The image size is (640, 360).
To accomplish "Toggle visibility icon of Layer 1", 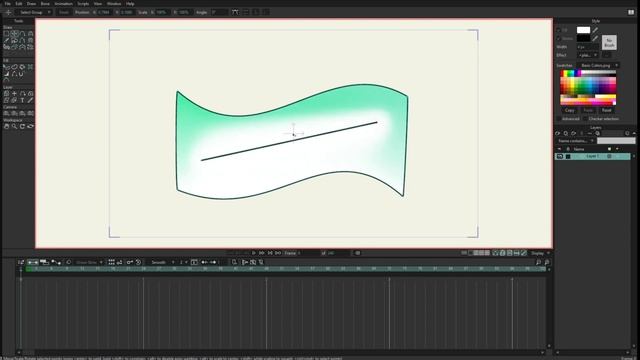I will pos(560,156).
